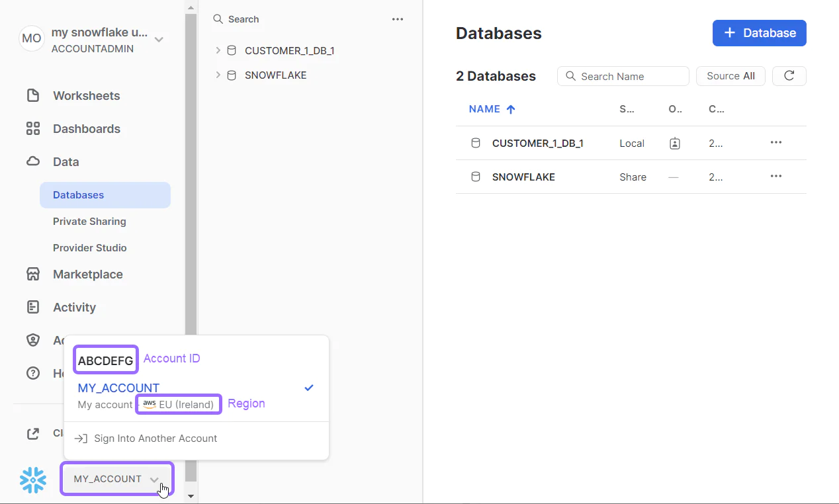Toggle the MY_ACCOUNT account selector dropdown
Image resolution: width=839 pixels, height=504 pixels.
pos(117,479)
